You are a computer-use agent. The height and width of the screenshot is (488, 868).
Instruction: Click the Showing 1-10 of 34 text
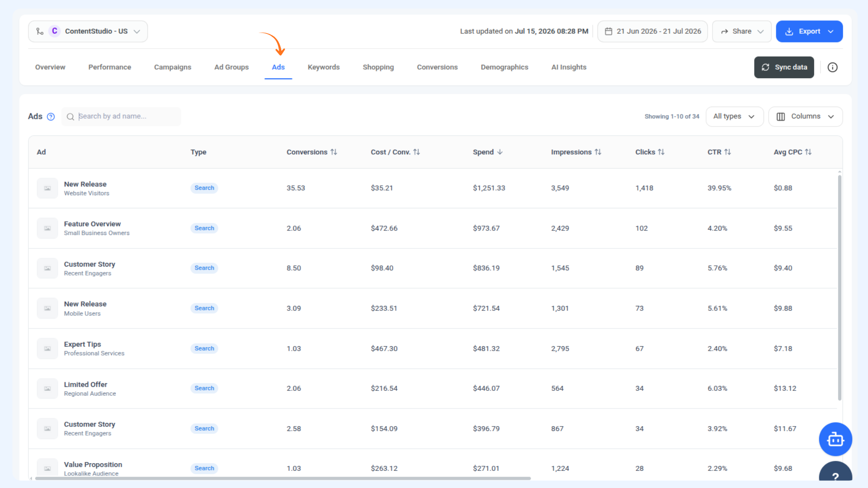click(x=672, y=117)
